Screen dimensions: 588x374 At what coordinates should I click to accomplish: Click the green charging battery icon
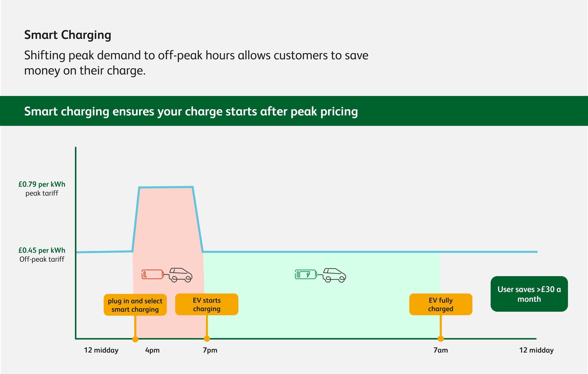(x=306, y=274)
